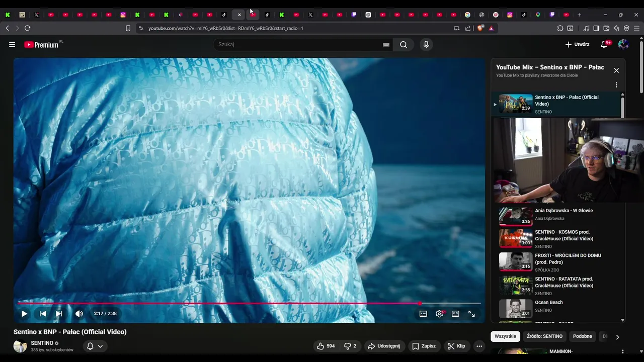644x362 pixels.
Task: Open Brave Rewards triangle icon
Action: click(491, 28)
